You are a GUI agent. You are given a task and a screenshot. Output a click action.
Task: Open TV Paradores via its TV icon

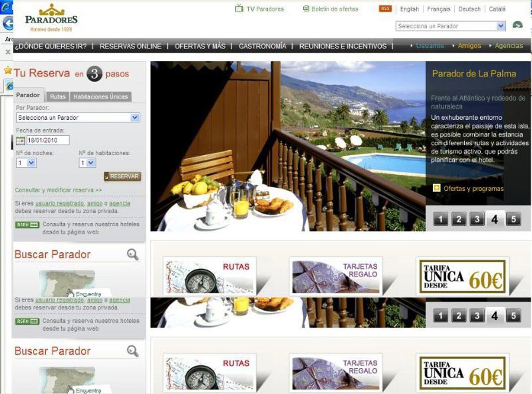239,8
